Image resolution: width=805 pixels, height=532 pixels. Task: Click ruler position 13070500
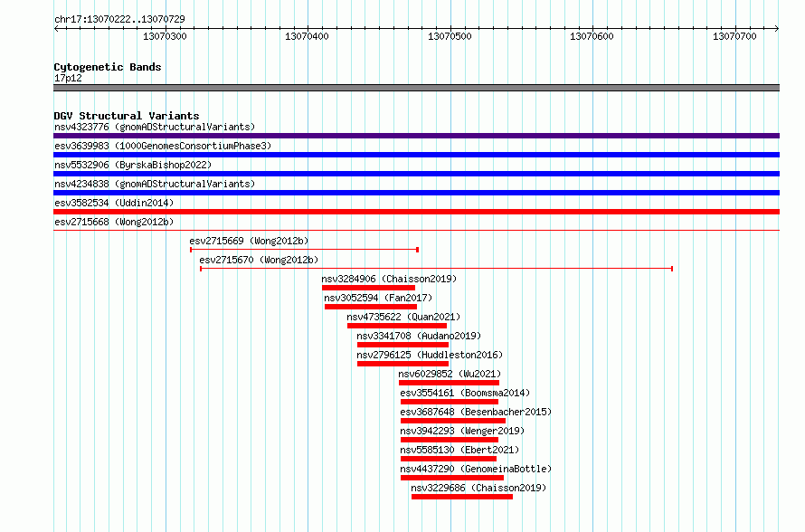tap(450, 36)
